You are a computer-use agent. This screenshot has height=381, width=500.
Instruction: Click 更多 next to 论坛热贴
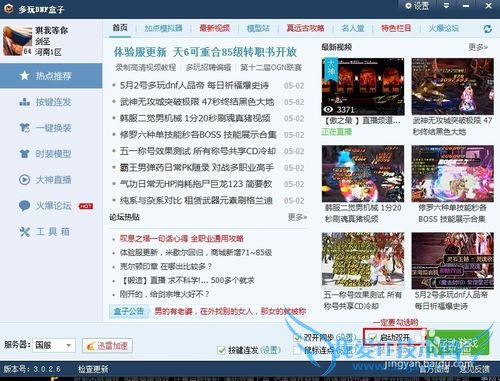(297, 217)
